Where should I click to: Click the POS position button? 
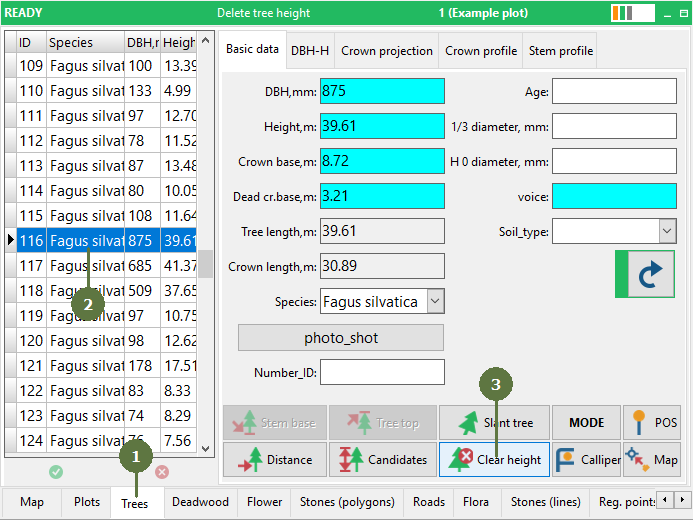pos(652,423)
